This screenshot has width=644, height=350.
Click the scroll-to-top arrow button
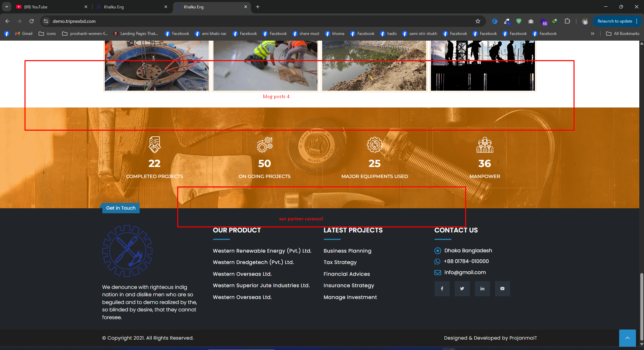click(627, 338)
